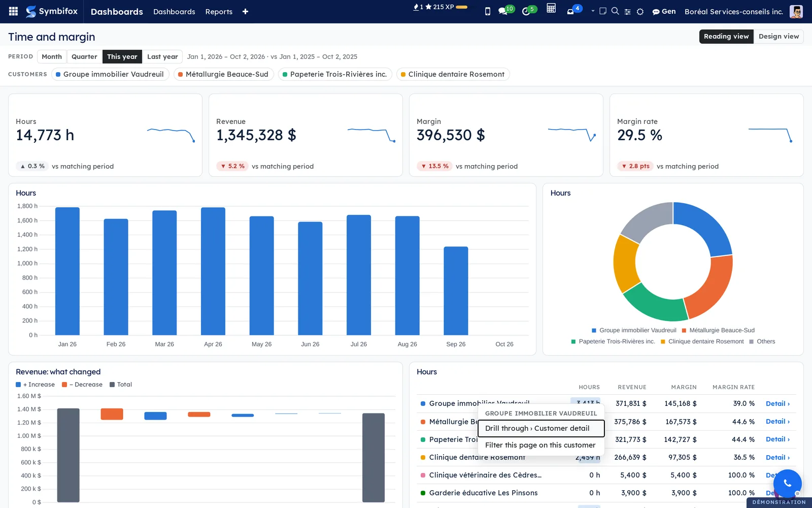The width and height of the screenshot is (812, 508).
Task: Open Detail link for Clinique dentaire Rosemont
Action: pos(777,457)
